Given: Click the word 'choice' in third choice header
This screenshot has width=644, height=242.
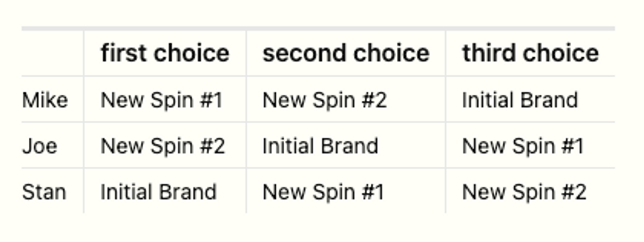Looking at the screenshot, I should pos(561,53).
